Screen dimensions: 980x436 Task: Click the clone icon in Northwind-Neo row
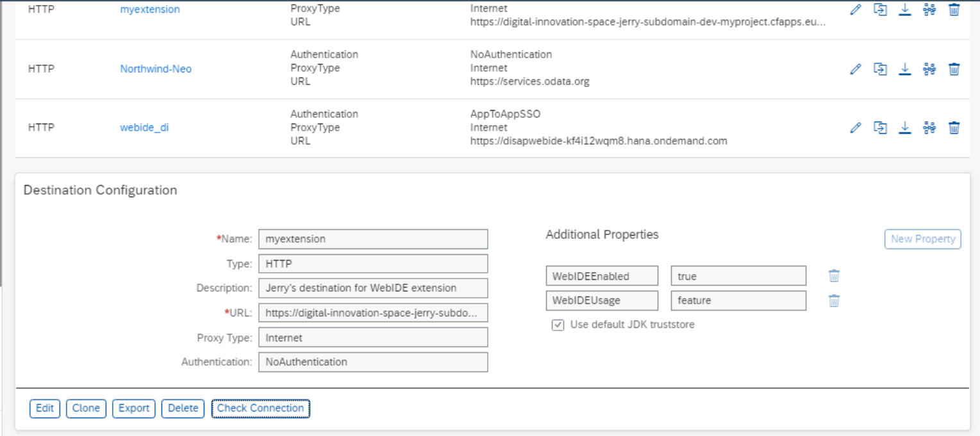(x=881, y=69)
